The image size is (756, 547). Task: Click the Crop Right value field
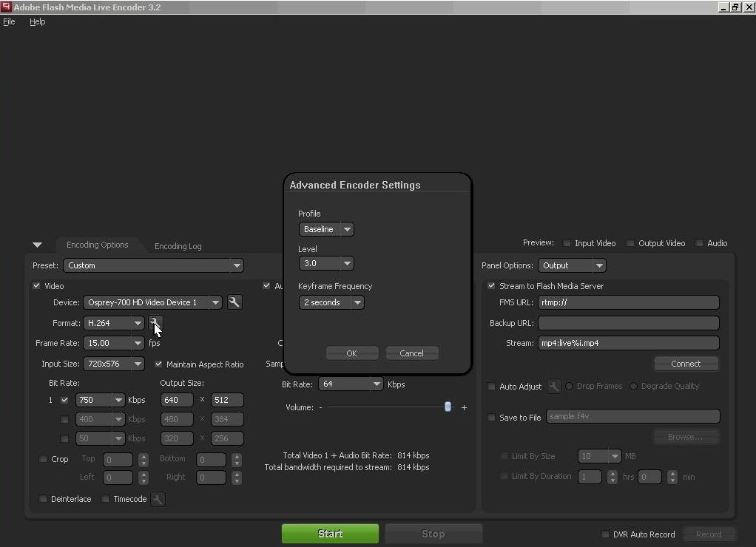(x=211, y=478)
